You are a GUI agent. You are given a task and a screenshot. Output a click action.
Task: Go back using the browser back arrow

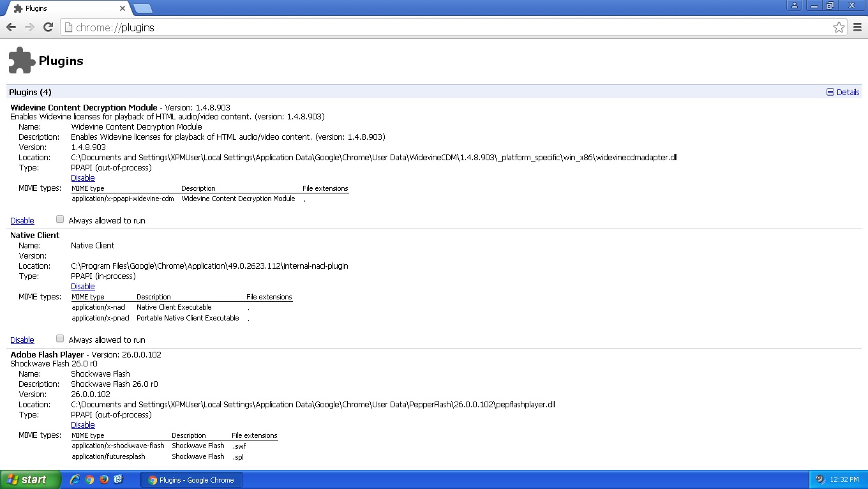point(11,27)
